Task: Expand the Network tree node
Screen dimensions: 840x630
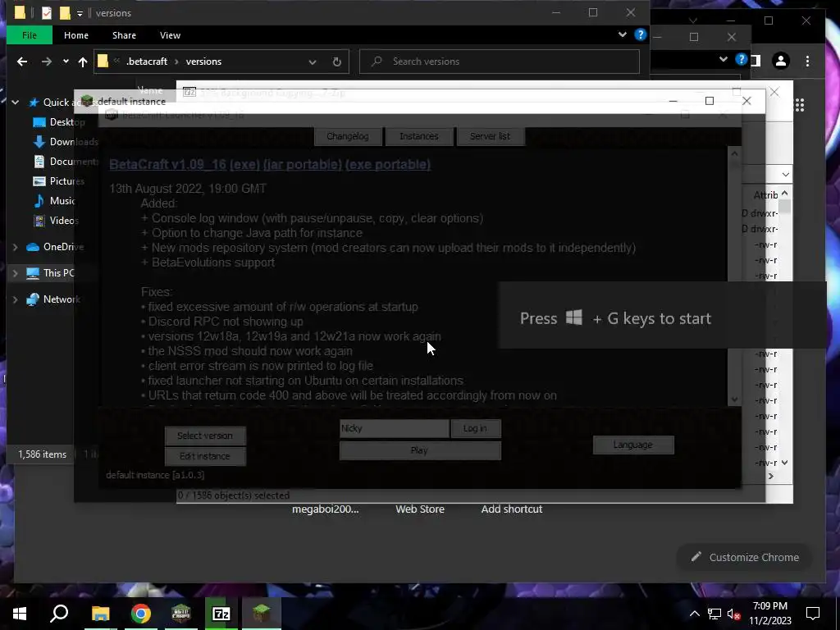Action: pyautogui.click(x=15, y=299)
